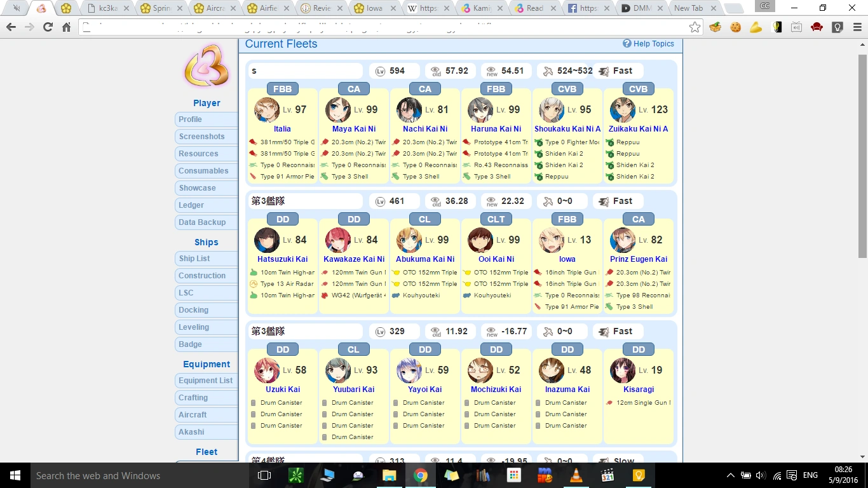Image resolution: width=868 pixels, height=488 pixels.
Task: Open the volume control in system tray
Action: 761,475
